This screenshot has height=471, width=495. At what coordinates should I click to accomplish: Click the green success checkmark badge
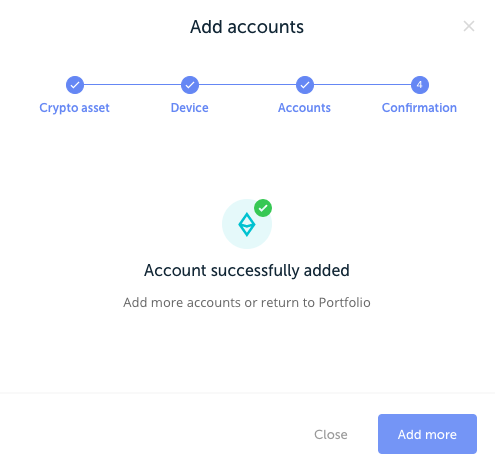263,208
